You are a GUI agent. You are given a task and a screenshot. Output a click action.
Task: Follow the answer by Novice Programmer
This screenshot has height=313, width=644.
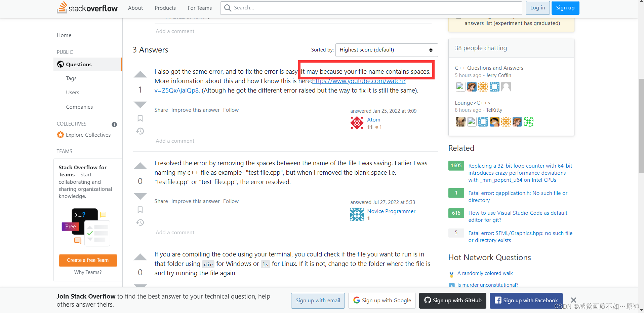(x=231, y=201)
